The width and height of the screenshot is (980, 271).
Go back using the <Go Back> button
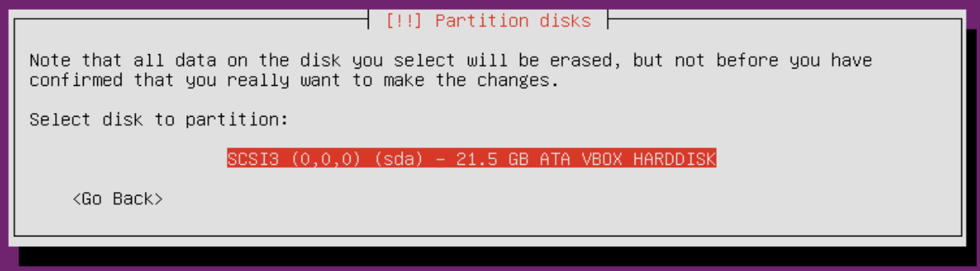(118, 199)
